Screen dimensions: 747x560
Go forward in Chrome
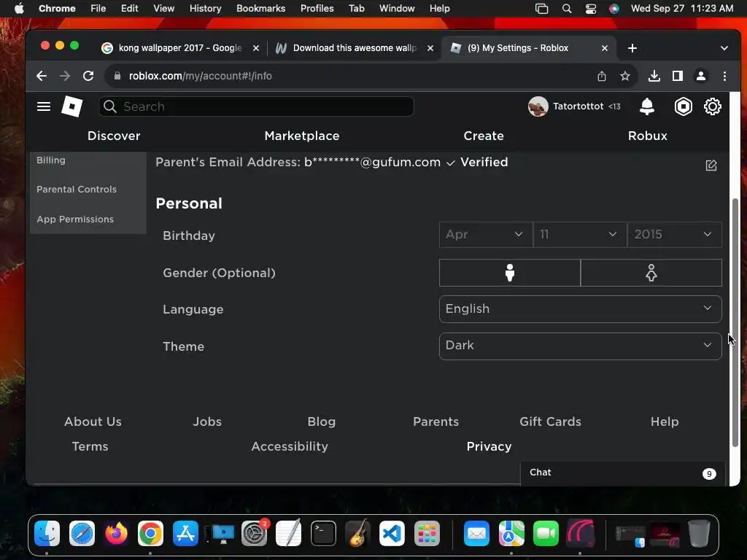(65, 76)
